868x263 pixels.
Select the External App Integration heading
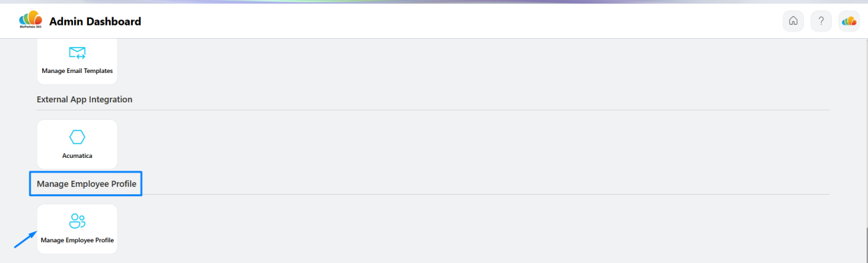click(85, 99)
